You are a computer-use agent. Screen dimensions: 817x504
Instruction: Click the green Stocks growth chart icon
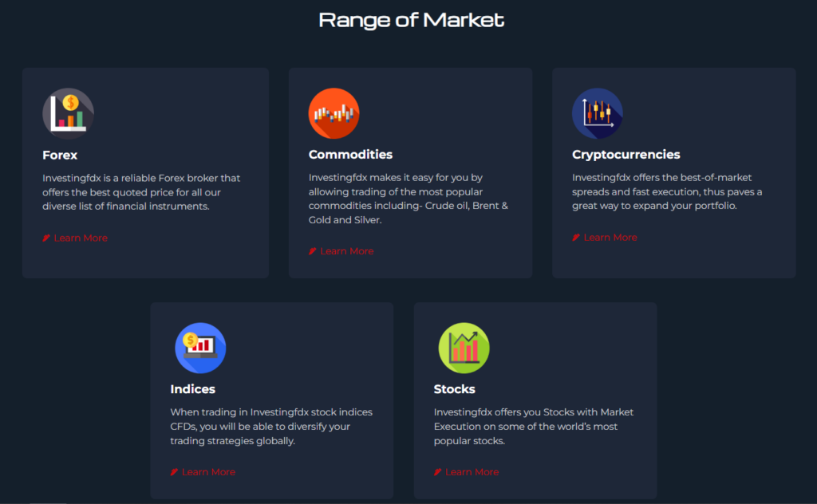point(464,348)
